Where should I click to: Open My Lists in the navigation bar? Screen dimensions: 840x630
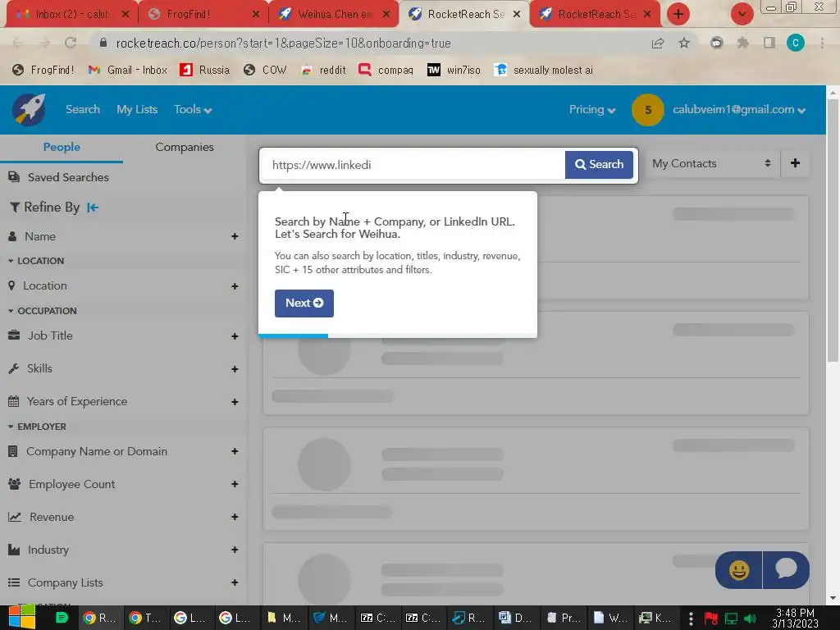point(137,109)
